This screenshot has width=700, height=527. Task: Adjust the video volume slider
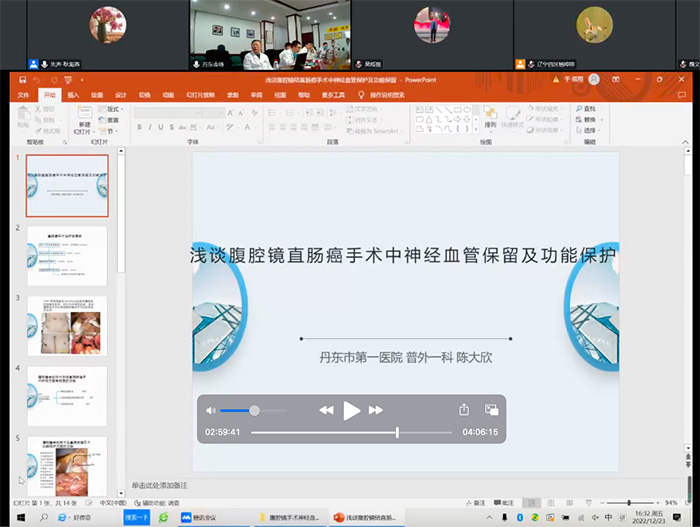point(254,410)
